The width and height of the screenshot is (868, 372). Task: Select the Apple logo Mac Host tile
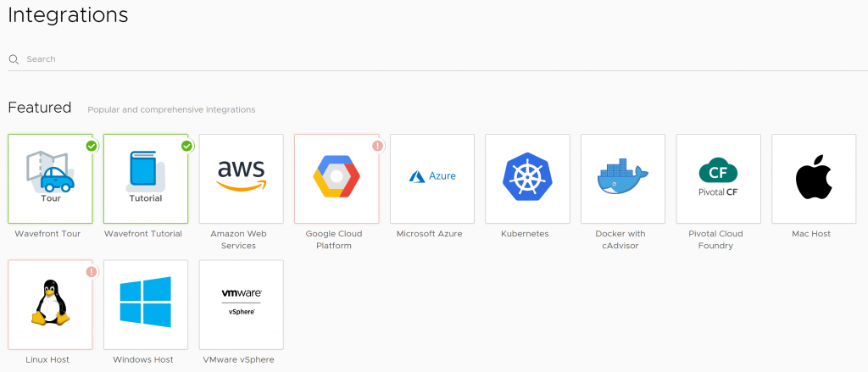(x=814, y=178)
